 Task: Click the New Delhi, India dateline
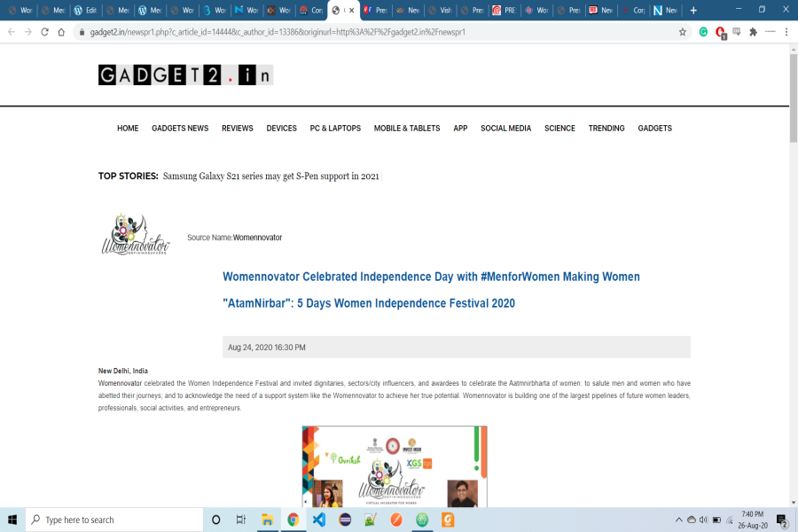point(122,372)
